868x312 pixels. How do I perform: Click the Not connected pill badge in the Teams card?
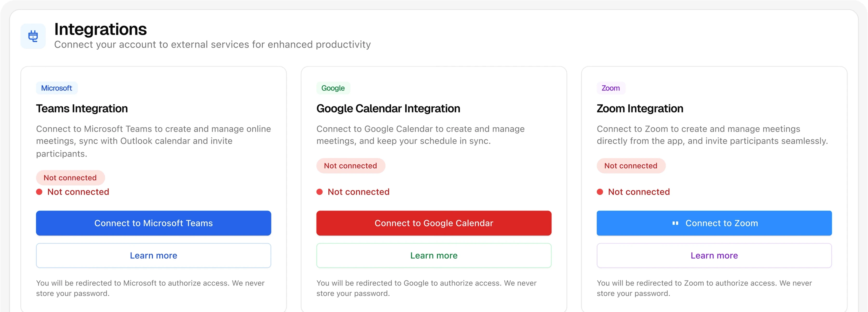pos(70,178)
